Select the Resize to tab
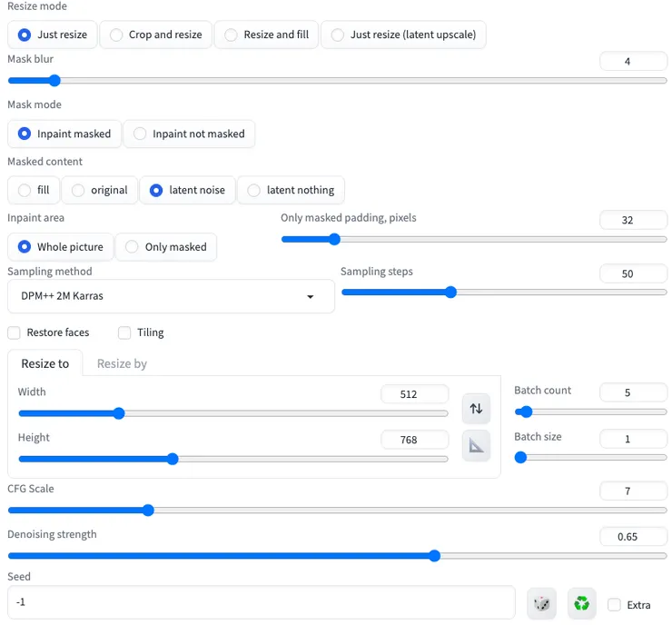The height and width of the screenshot is (625, 672). [x=45, y=363]
